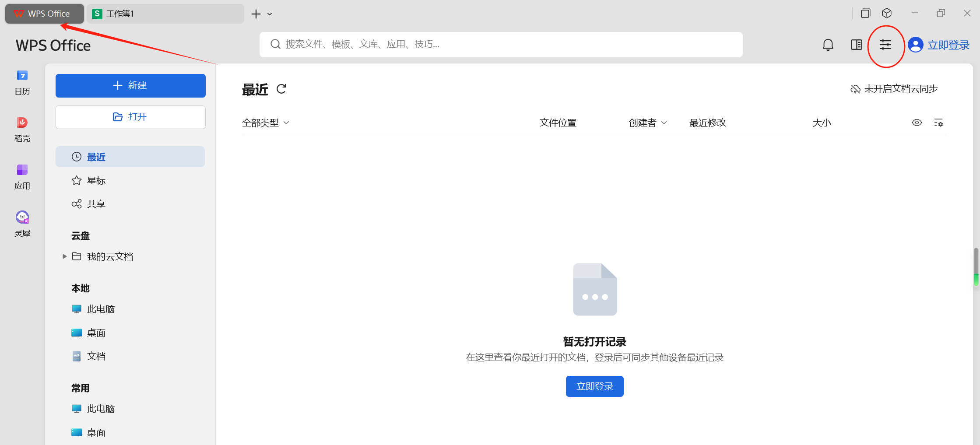Click the 打开 button
The width and height of the screenshot is (980, 445).
(x=130, y=117)
